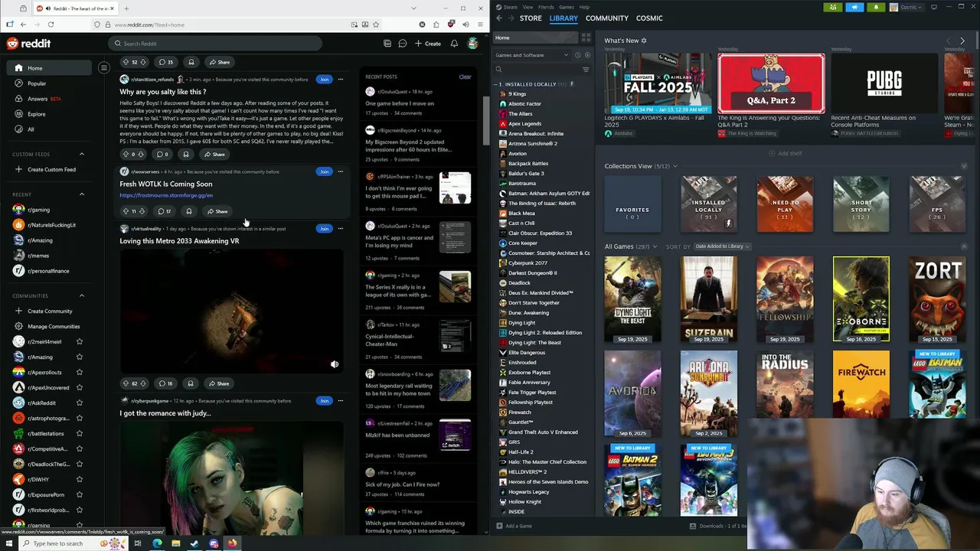Open Sort By Date Added dropdown
This screenshot has height=551, width=980.
[x=722, y=246]
